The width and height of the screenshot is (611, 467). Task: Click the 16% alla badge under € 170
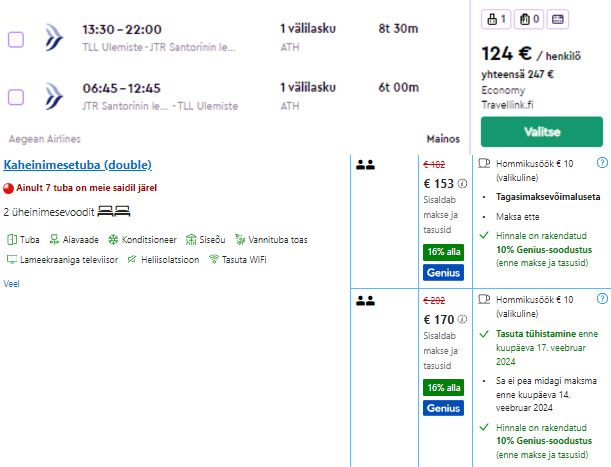point(443,387)
